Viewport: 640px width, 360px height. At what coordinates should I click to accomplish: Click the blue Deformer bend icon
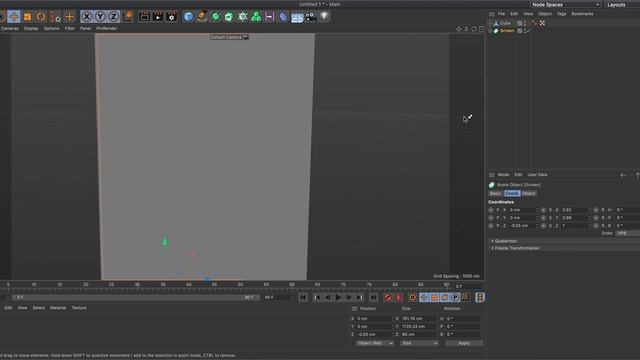pyautogui.click(x=283, y=17)
